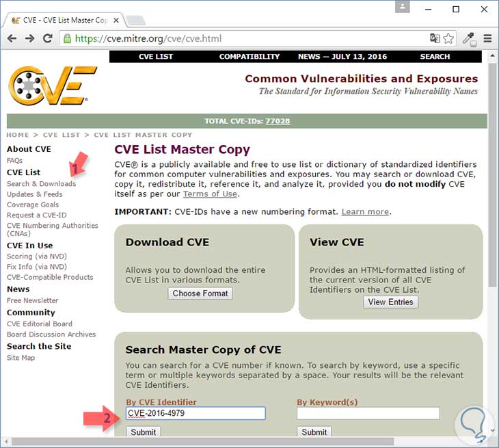Open Board Discussion Archives link

click(51, 334)
